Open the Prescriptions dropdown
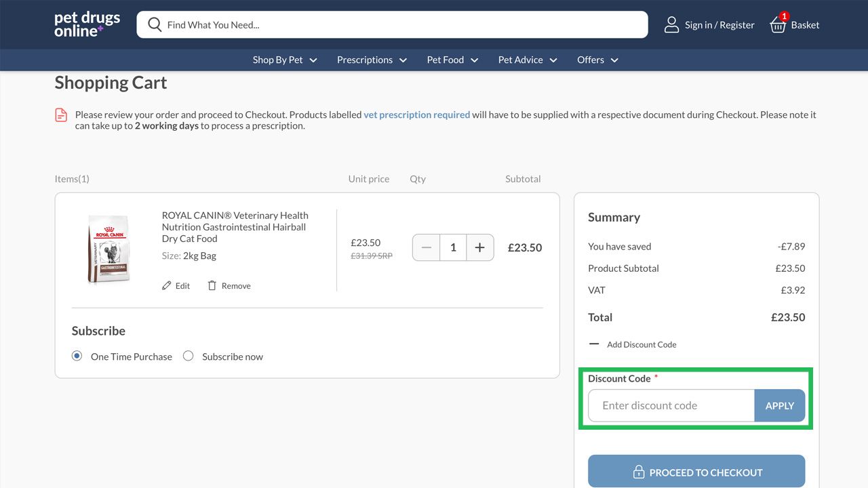The image size is (868, 488). click(x=372, y=60)
